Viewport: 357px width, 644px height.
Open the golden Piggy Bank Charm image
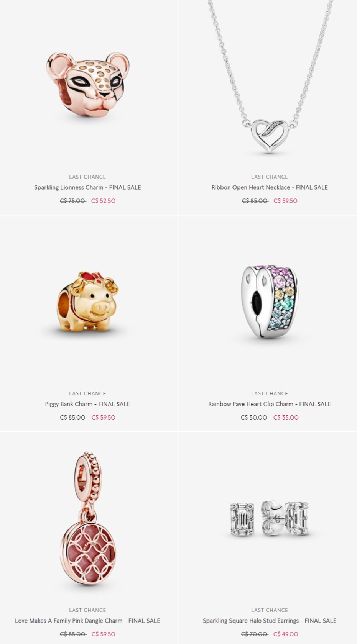pyautogui.click(x=88, y=303)
